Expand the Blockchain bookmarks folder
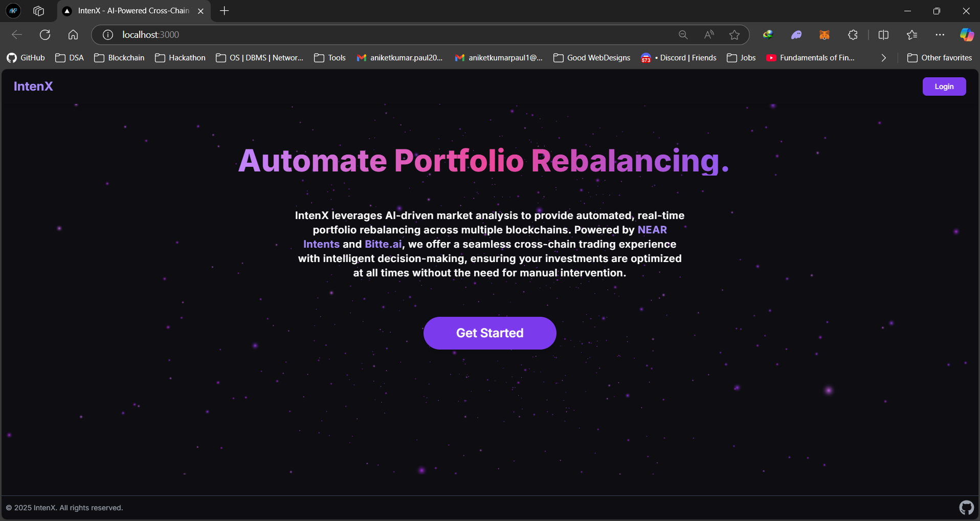This screenshot has height=521, width=980. tap(119, 58)
